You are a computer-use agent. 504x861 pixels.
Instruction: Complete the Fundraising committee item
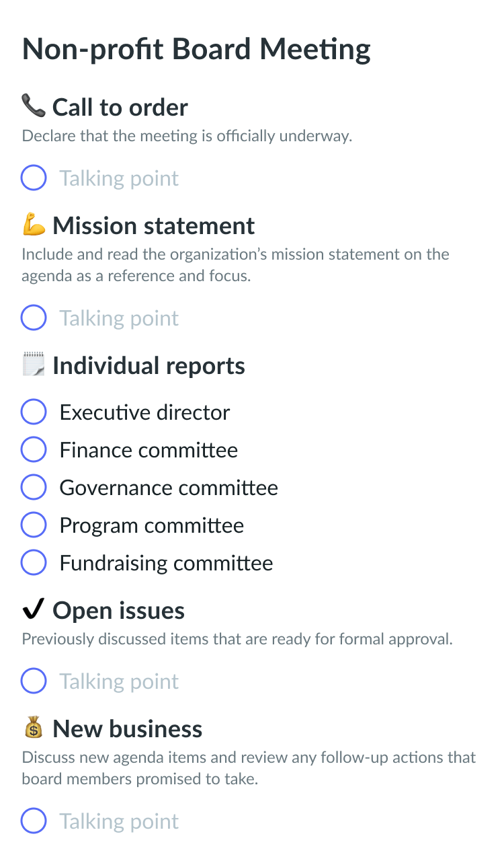(34, 563)
